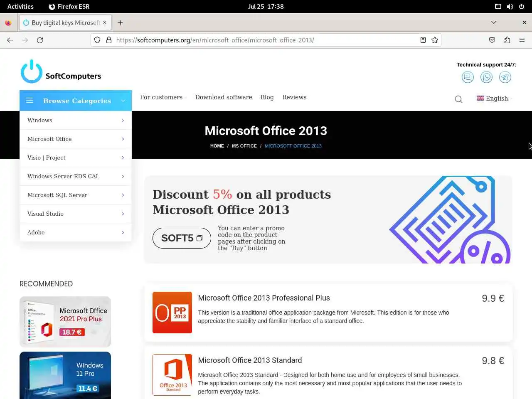Screen dimensions: 532x399
Task: Open Microsoft Office 2013 Standard title
Action: click(250, 360)
